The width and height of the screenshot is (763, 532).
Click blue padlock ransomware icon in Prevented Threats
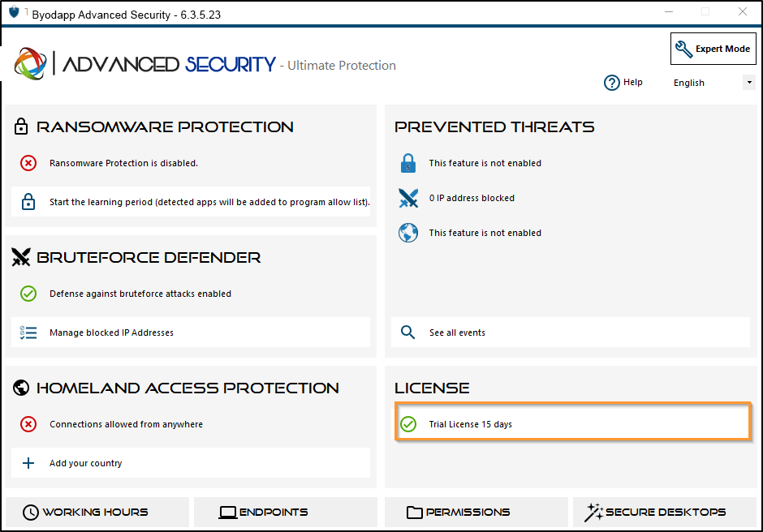[x=408, y=163]
